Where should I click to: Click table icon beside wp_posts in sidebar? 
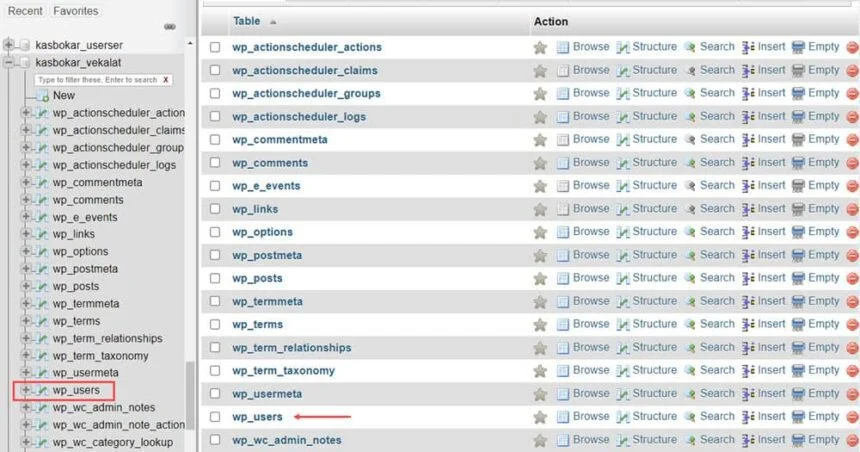42,286
